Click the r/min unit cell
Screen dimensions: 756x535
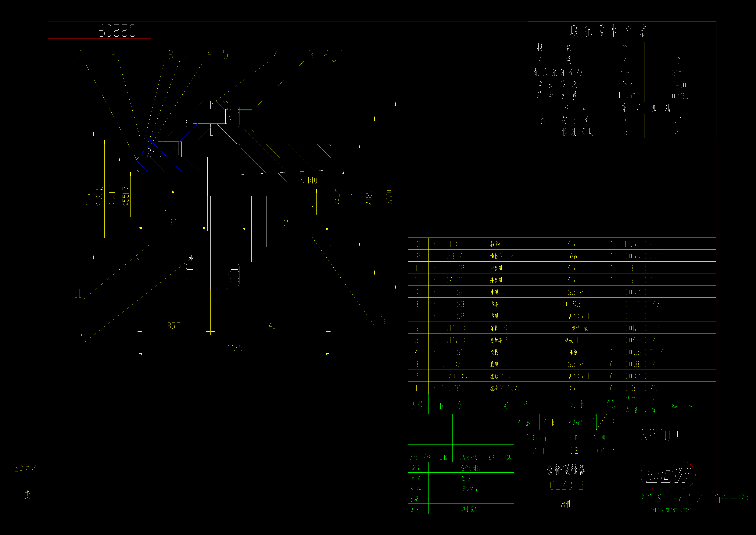click(625, 84)
